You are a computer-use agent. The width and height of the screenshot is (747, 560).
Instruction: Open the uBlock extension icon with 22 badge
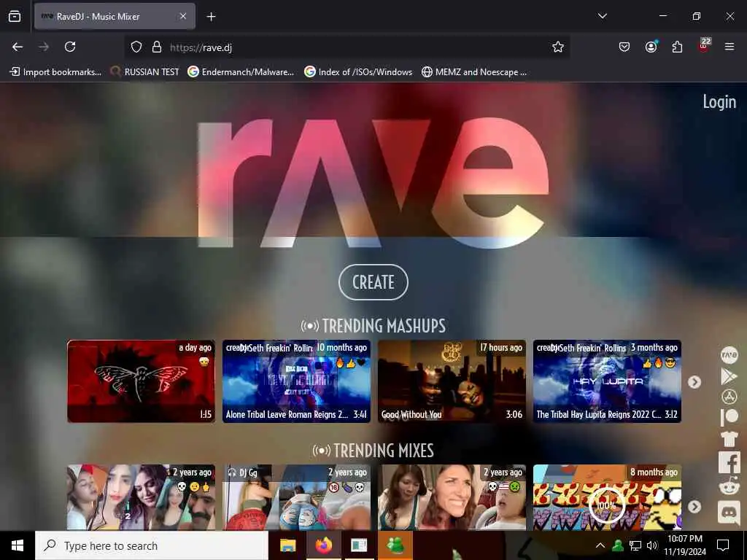[x=704, y=46]
